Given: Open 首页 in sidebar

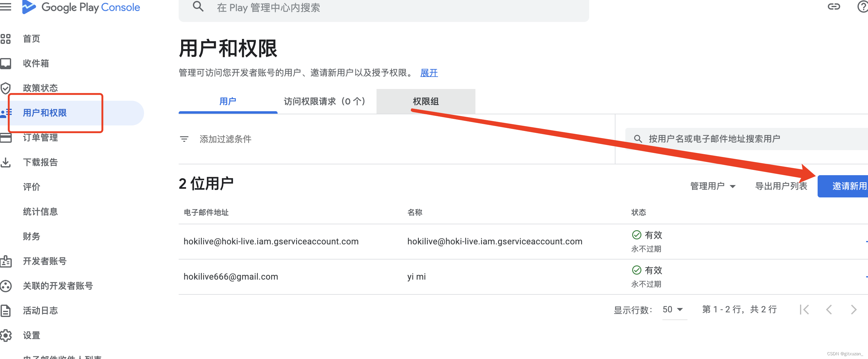Looking at the screenshot, I should 32,39.
